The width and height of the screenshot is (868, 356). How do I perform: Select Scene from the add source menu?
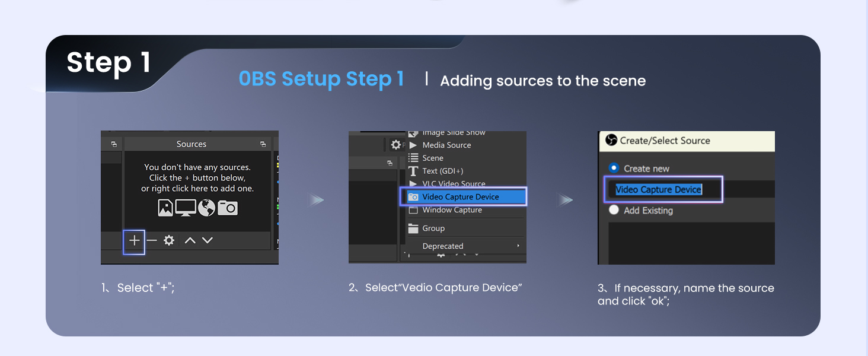tap(433, 158)
